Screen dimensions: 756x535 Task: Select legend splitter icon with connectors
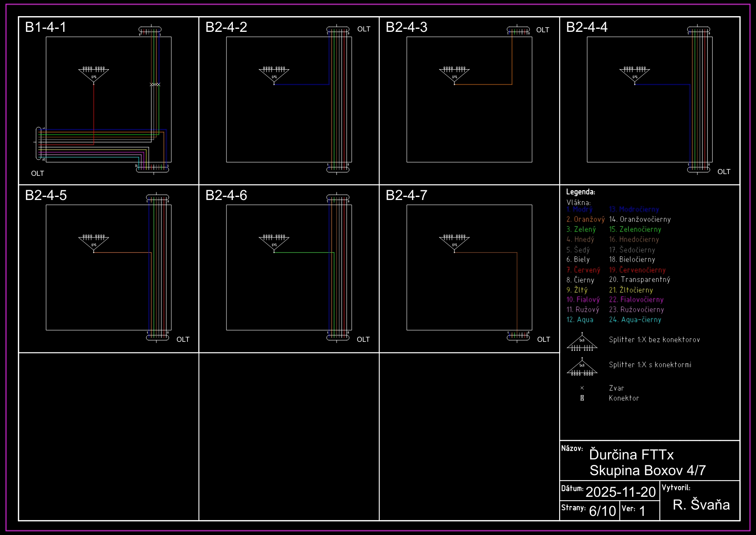tap(582, 367)
